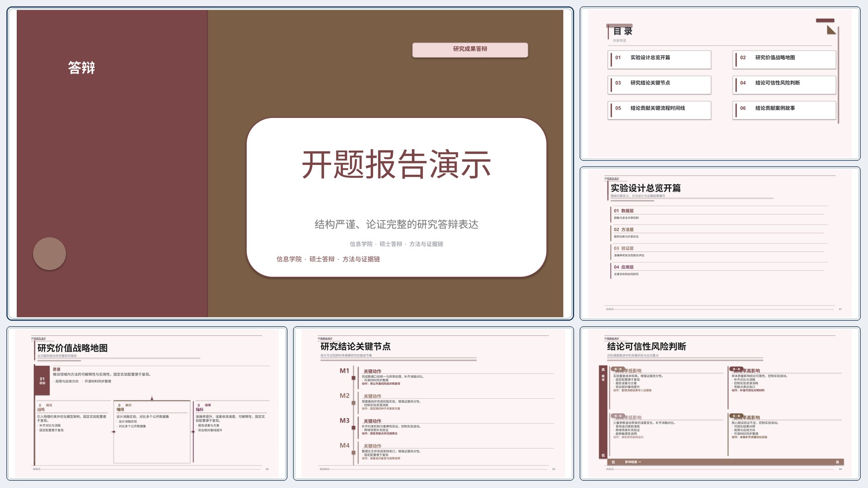Open contents entry 04 结论可信性风险判断

pos(784,85)
